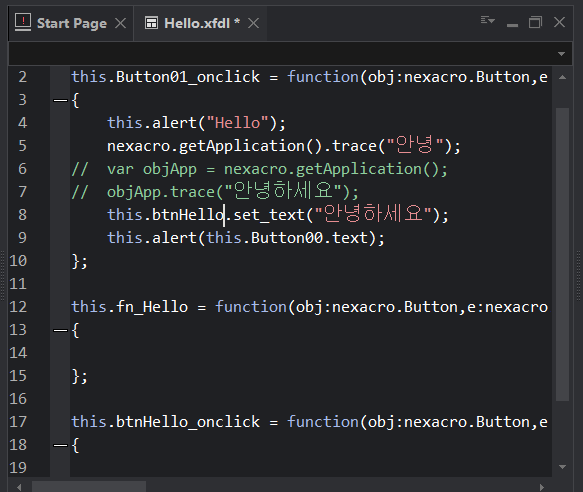Click the Hello.xfdl form file icon
Screen dimensions: 583x492
coord(151,23)
